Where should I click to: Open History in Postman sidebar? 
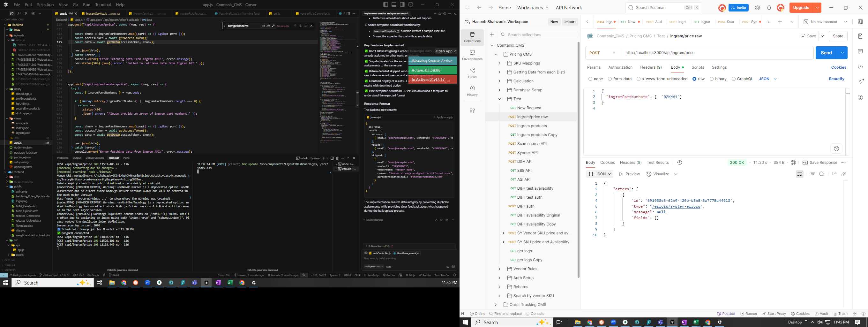click(472, 91)
